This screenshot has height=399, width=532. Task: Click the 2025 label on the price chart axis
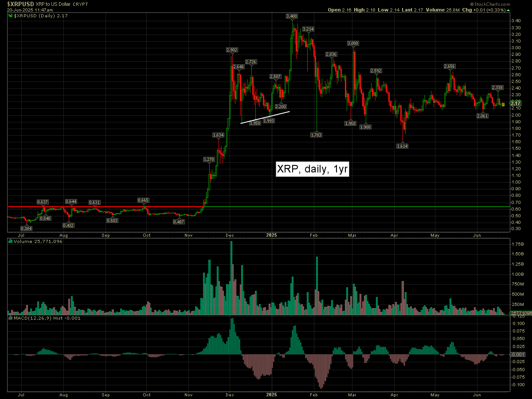click(x=271, y=235)
